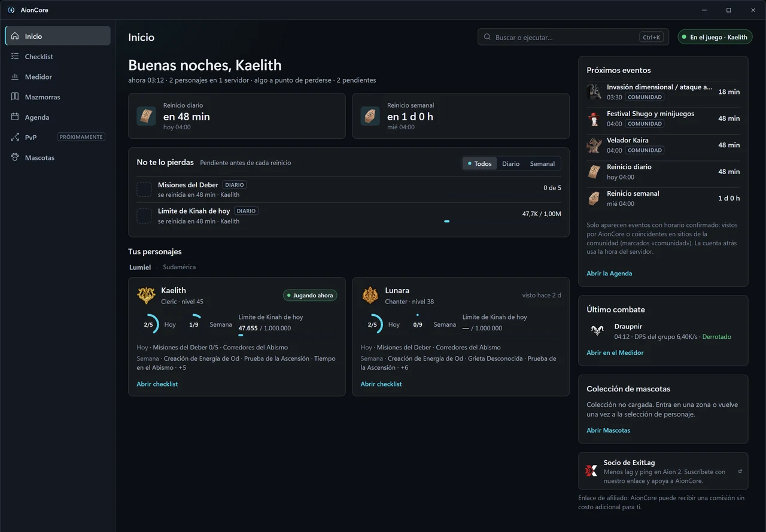Open the Agenda calendar icon

[15, 117]
